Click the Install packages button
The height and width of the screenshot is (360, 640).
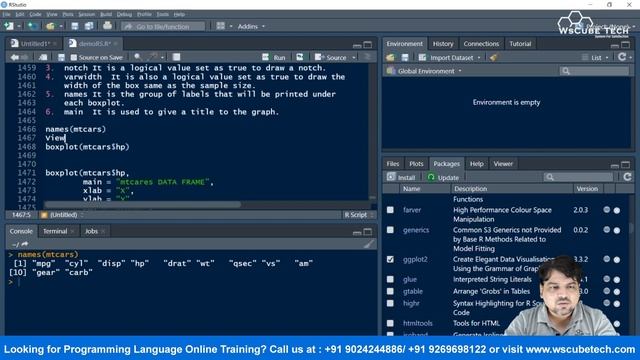[x=401, y=177]
